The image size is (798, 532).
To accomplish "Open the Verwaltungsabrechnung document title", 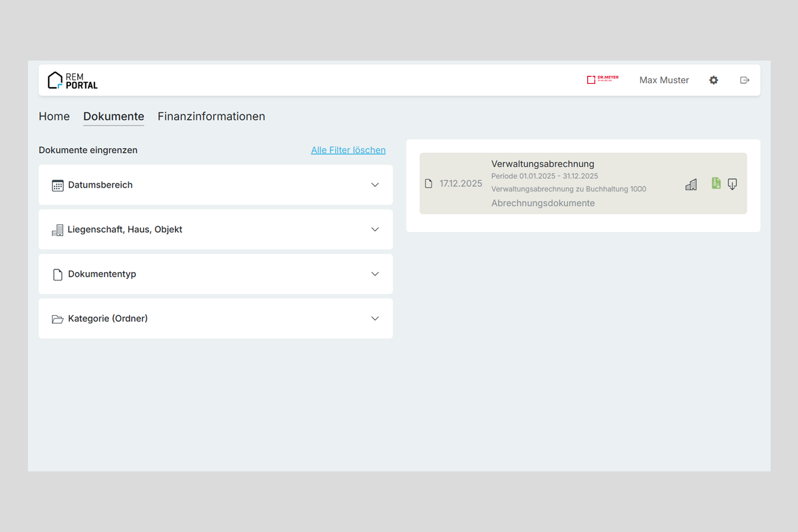I will (x=543, y=164).
